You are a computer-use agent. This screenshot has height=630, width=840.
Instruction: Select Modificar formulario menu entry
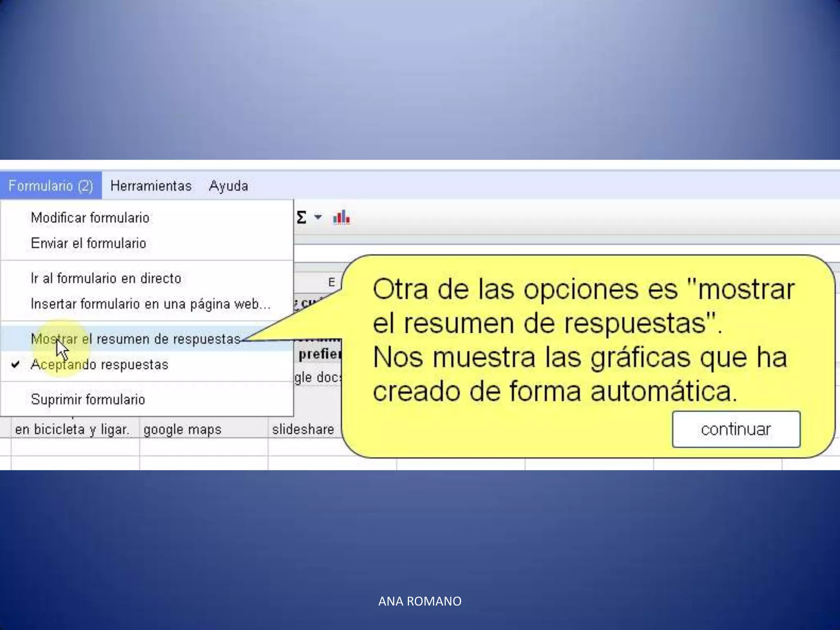(90, 218)
